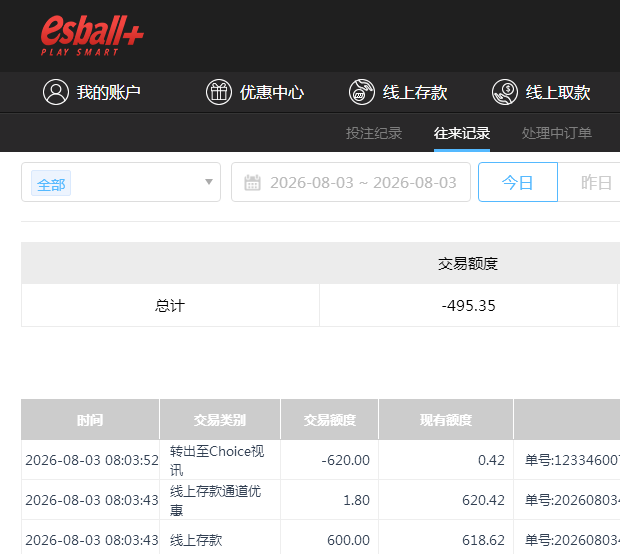Screen dimensions: 620x554
Task: Click 线上存款通道优惠 transaction type
Action: (215, 500)
